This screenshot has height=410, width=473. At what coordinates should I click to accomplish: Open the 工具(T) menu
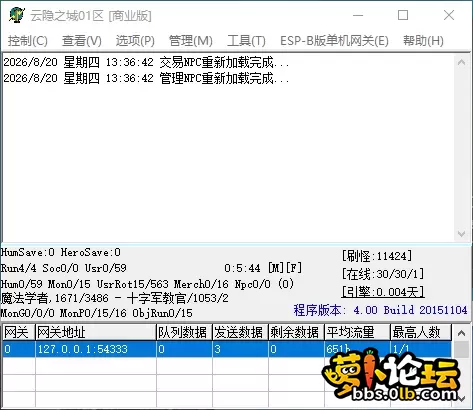(246, 41)
